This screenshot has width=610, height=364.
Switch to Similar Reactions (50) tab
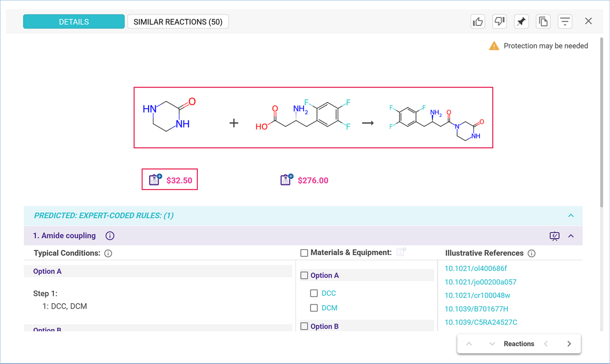click(x=178, y=22)
